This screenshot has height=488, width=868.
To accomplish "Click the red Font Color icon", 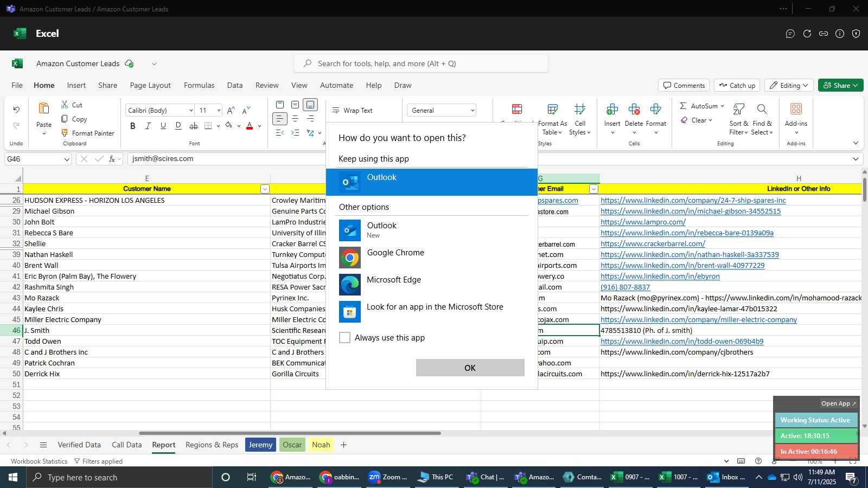I will pos(250,126).
